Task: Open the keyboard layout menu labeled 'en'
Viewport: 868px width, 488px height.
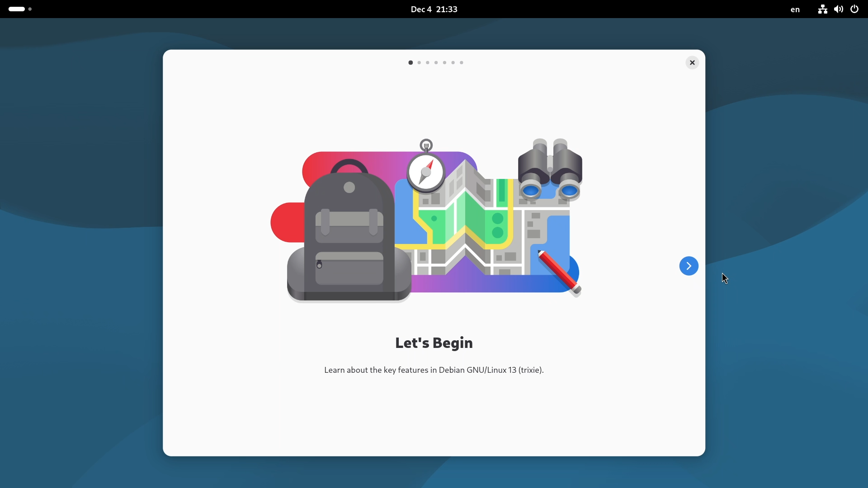Action: (795, 9)
